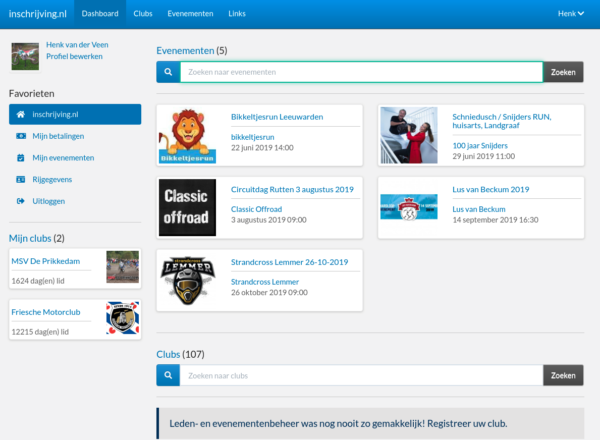Go to Evenementen in the top navigation

[188, 14]
